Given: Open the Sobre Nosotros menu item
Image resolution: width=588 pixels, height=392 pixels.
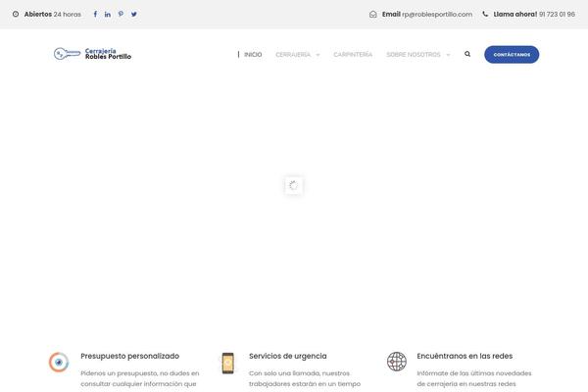Looking at the screenshot, I should click(x=414, y=55).
